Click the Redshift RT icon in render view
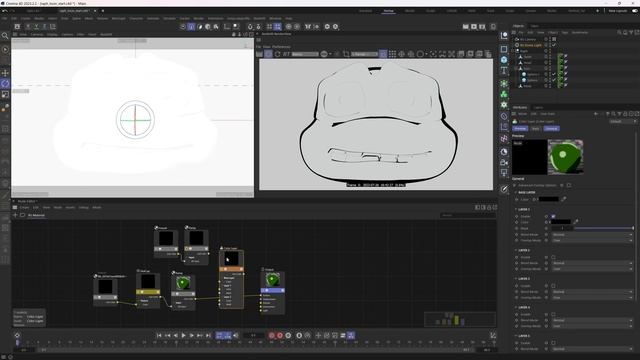 tap(286, 54)
